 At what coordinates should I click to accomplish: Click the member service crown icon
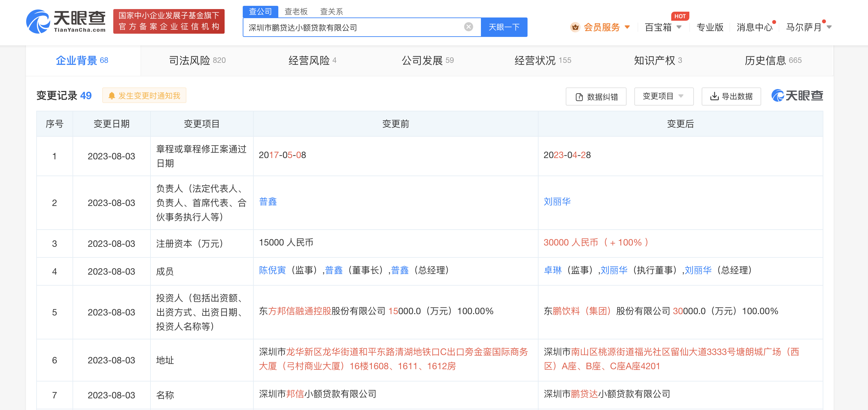[x=575, y=27]
